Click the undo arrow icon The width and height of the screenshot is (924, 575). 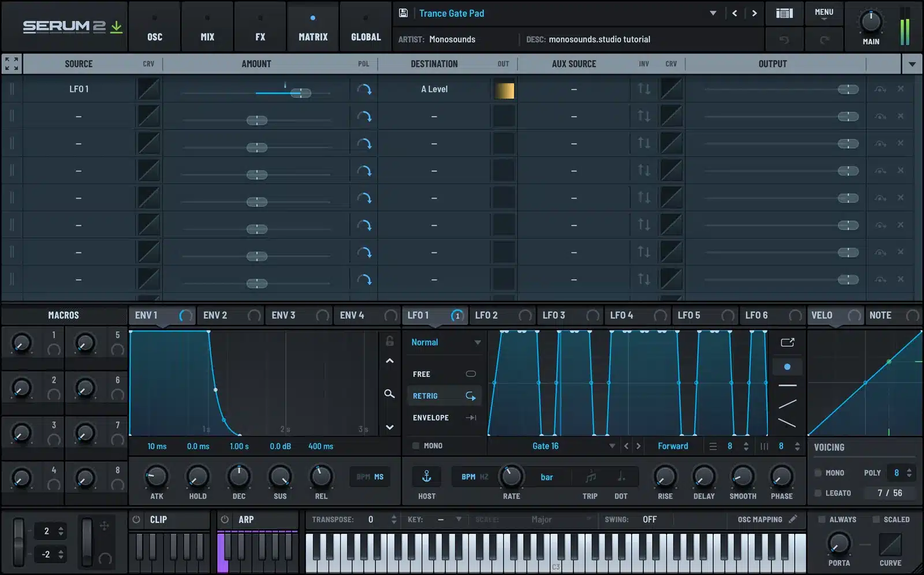click(x=784, y=39)
